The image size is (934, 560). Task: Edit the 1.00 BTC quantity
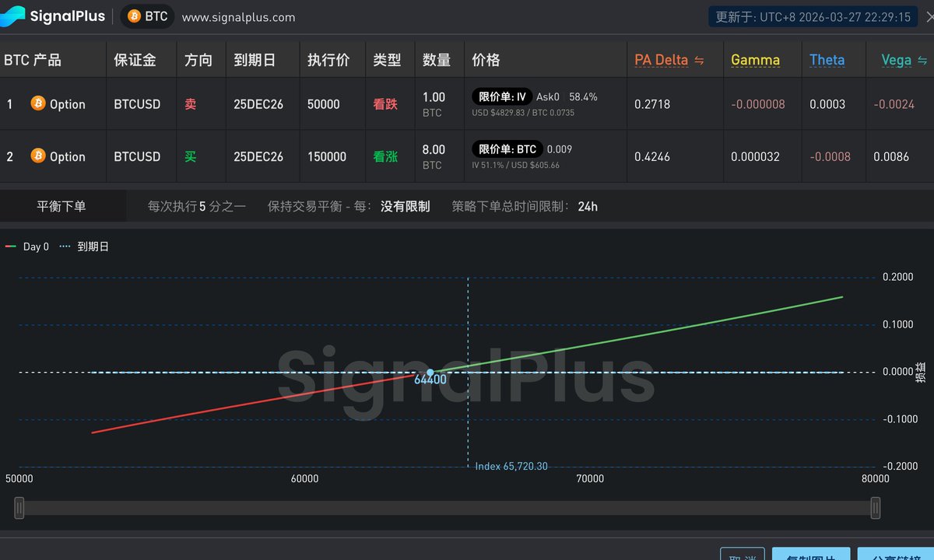point(434,97)
